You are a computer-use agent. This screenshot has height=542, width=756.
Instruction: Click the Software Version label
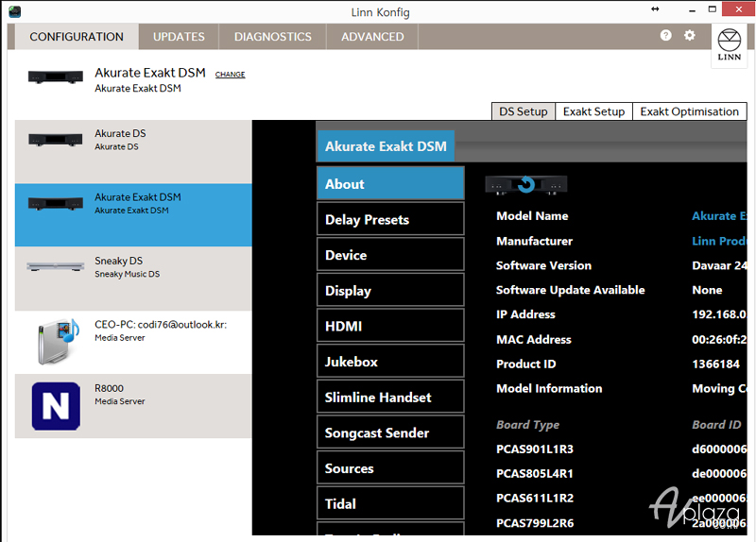(x=544, y=265)
